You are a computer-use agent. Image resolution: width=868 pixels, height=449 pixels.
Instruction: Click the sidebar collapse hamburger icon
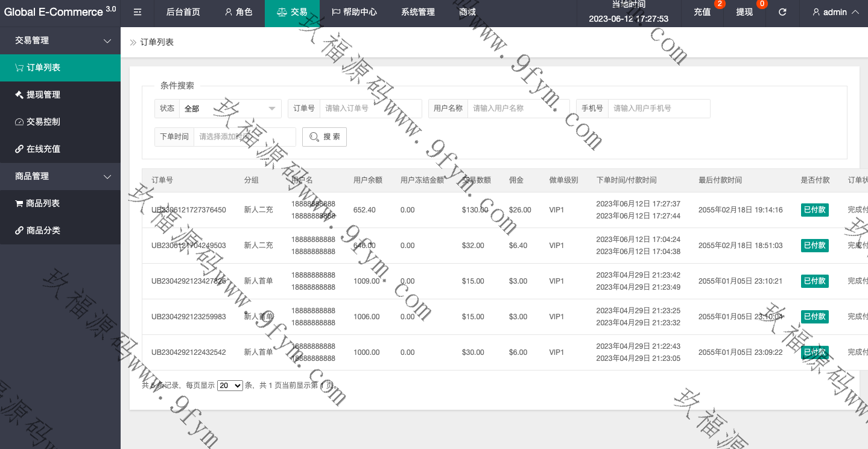coord(138,12)
